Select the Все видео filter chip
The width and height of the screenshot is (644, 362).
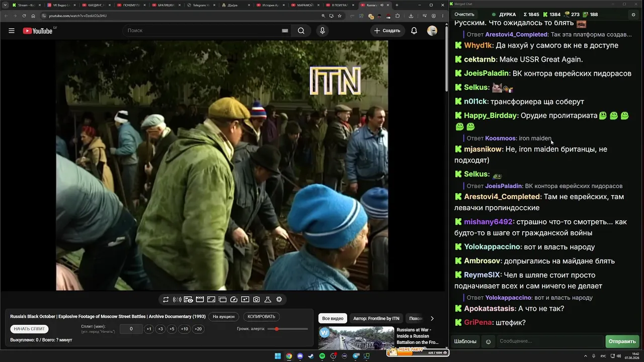coord(333,318)
